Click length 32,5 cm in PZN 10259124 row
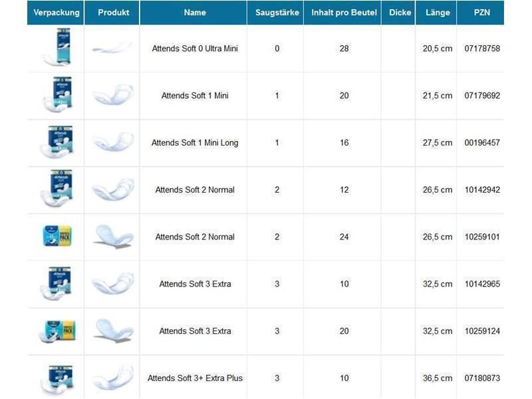The image size is (532, 399). pos(438,331)
